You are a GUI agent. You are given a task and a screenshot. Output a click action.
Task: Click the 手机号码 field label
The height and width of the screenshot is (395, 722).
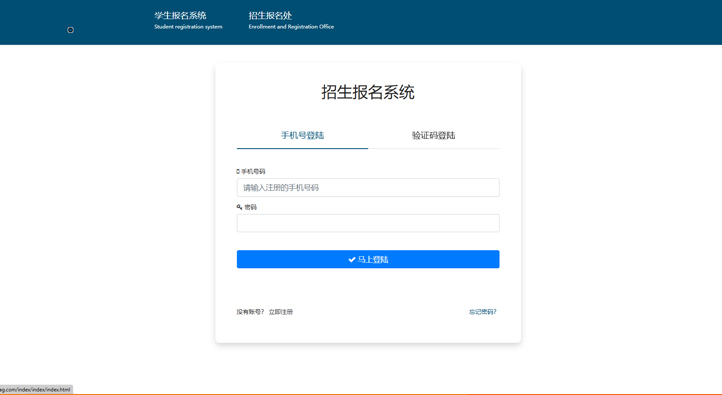[253, 171]
